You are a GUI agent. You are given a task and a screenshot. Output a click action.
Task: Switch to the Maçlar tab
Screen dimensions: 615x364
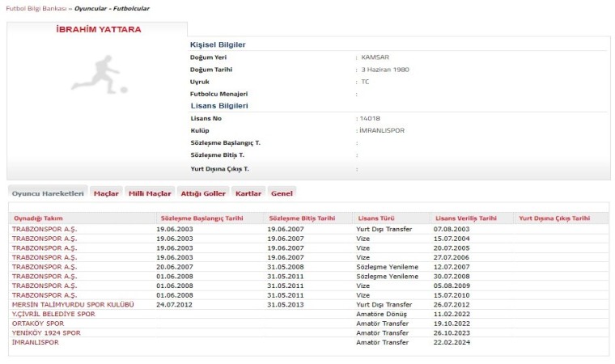click(106, 193)
